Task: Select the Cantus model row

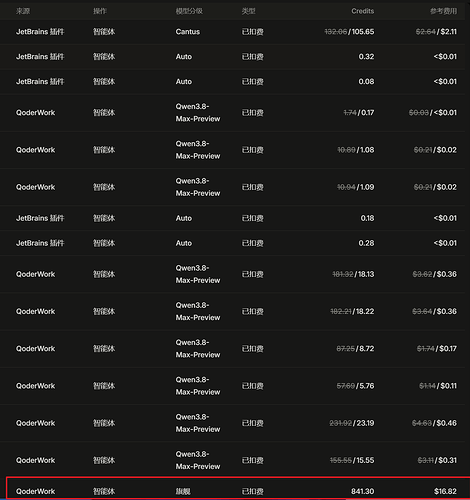Action: 232,32
